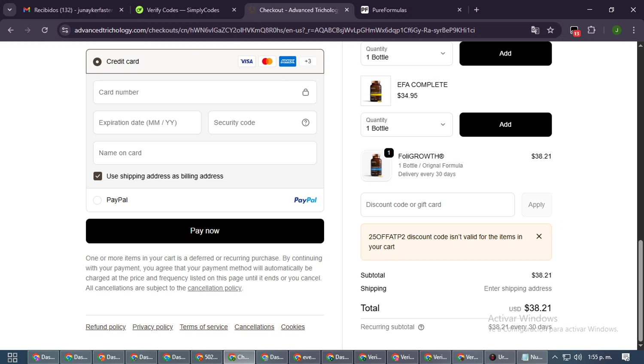Select the Checkout Advanced Trichology tab
Image resolution: width=644 pixels, height=364 pixels.
[x=298, y=10]
